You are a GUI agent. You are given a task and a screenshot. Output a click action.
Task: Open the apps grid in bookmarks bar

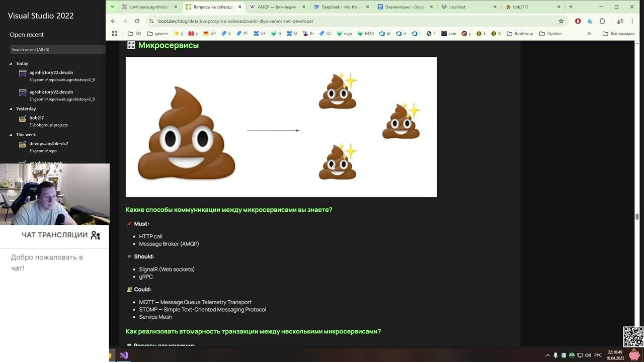point(114,33)
